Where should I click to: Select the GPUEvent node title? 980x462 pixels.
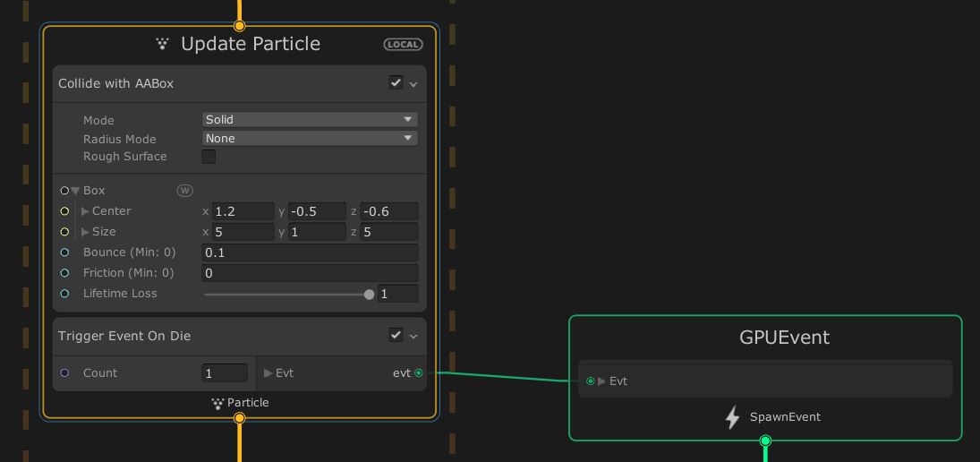pyautogui.click(x=784, y=338)
